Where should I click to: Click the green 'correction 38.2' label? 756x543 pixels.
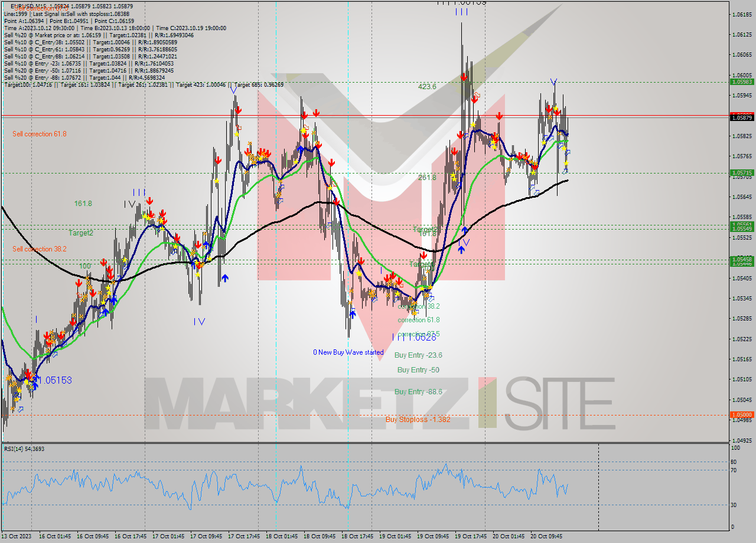point(419,306)
